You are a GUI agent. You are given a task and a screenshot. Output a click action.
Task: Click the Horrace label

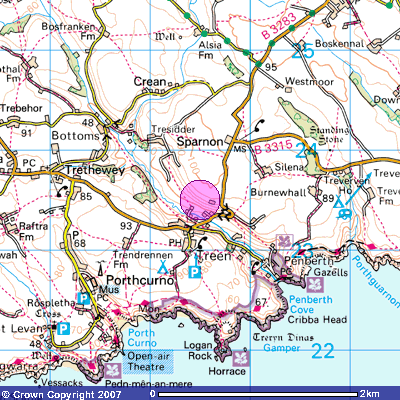tap(227, 371)
